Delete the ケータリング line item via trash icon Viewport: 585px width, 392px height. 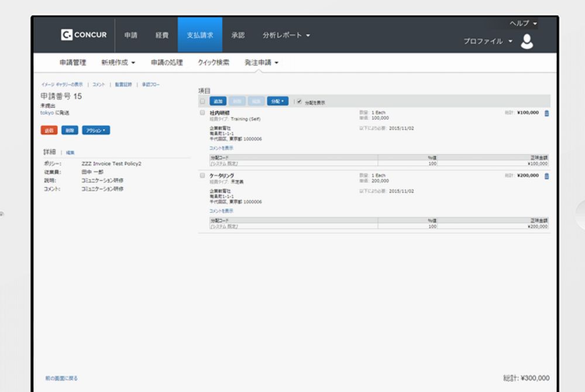[546, 176]
